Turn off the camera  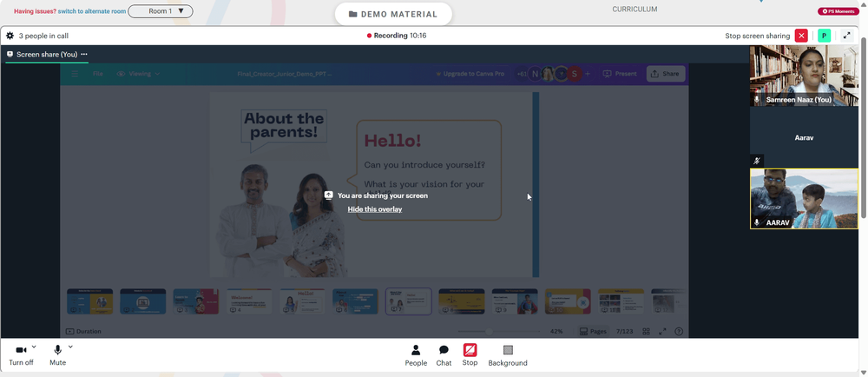[x=21, y=355]
